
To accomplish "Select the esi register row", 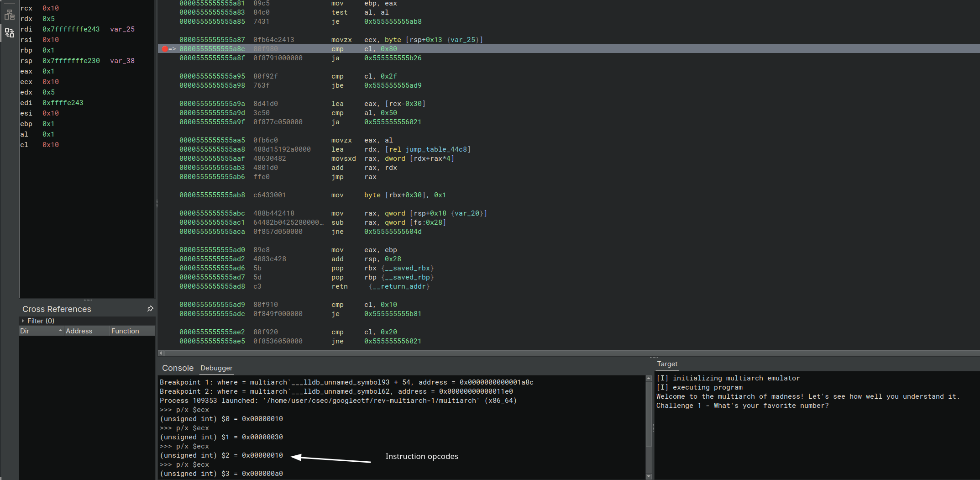I will coord(87,113).
